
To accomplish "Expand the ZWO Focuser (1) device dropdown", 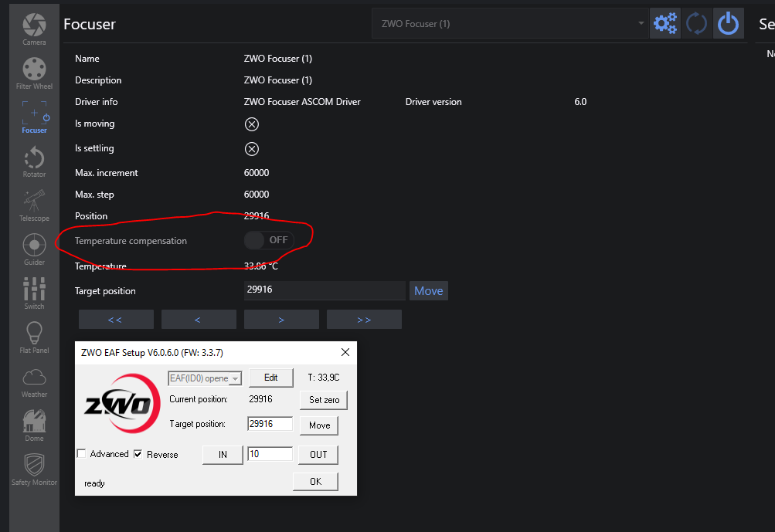I will (510, 23).
